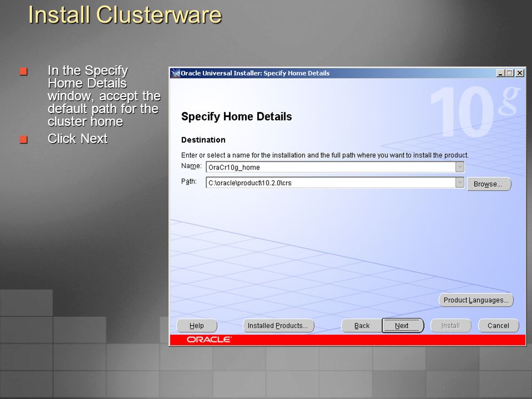Open the Path dropdown arrow
This screenshot has width=532, height=399.
(x=460, y=182)
